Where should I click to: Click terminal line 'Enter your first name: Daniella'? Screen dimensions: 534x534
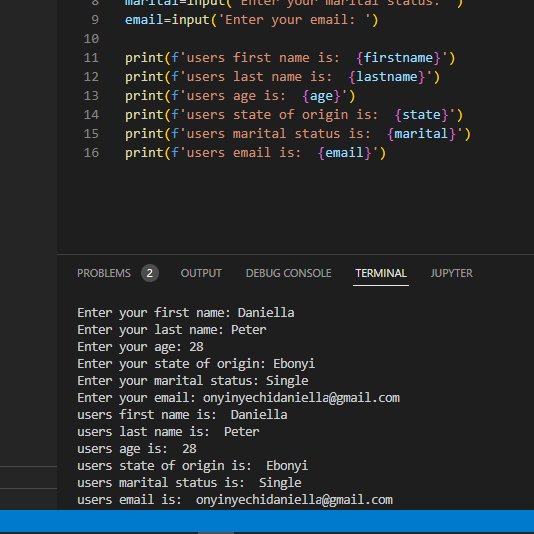click(186, 313)
